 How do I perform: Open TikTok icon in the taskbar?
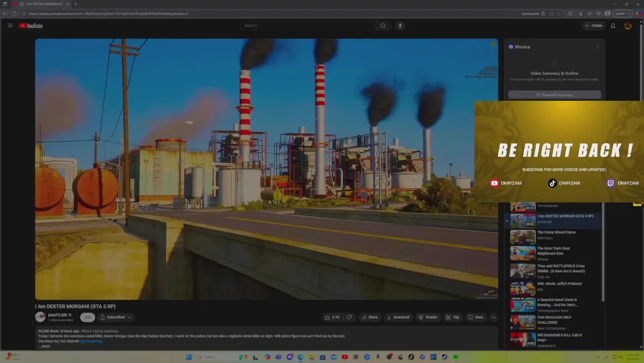(x=411, y=357)
